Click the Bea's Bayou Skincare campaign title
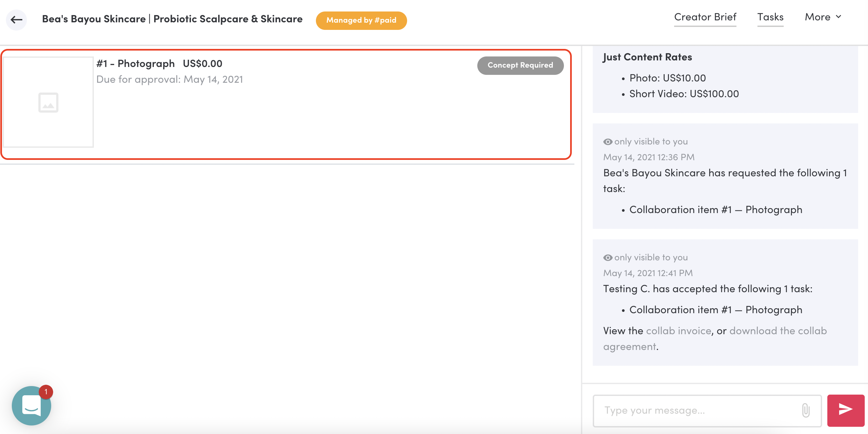This screenshot has height=434, width=868. click(x=172, y=19)
